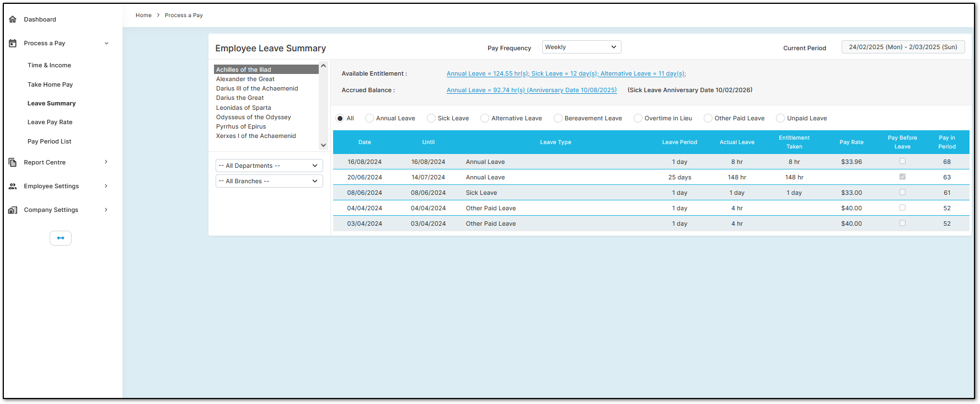Select the Unpaid Leave radio filter
The image size is (980, 404).
pyautogui.click(x=780, y=118)
